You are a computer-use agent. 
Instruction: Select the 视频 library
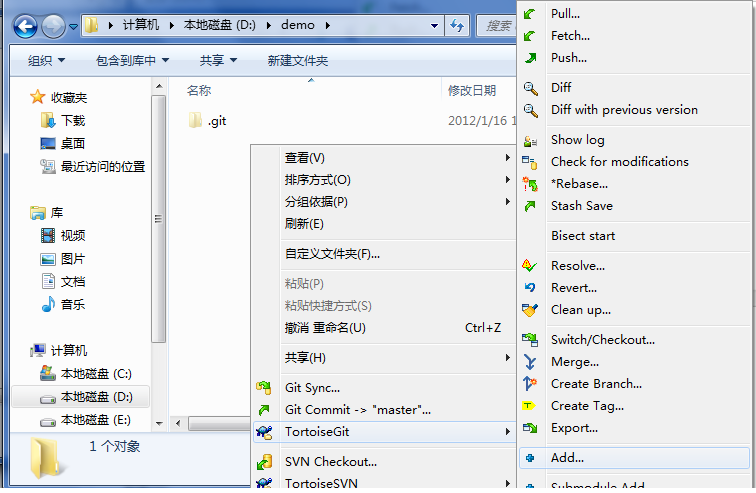[x=73, y=236]
